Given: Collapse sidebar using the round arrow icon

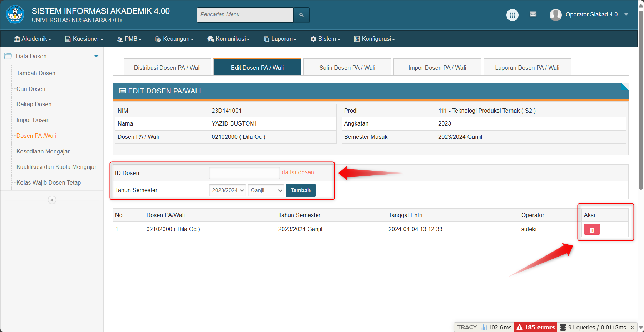Looking at the screenshot, I should coord(52,200).
